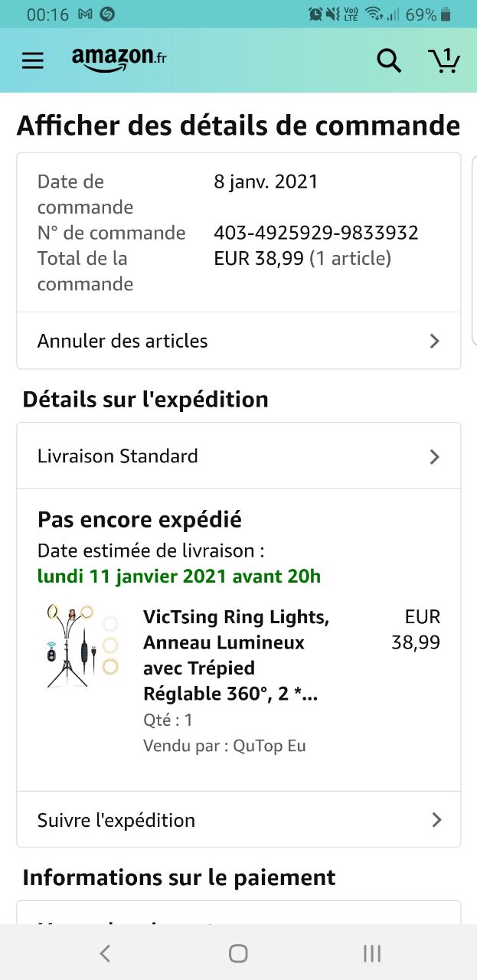Tap the order number 403-4925929-9833932
477x980 pixels.
tap(316, 233)
